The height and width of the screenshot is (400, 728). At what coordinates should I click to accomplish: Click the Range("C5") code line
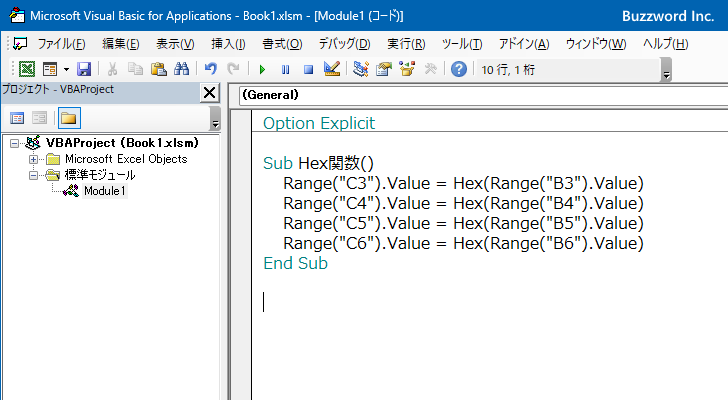coord(463,223)
